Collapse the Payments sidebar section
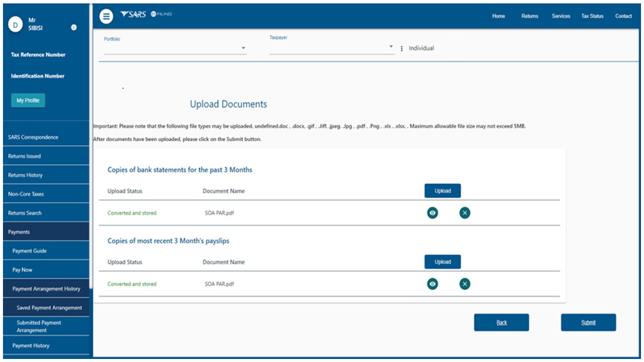The height and width of the screenshot is (362, 644). click(45, 232)
